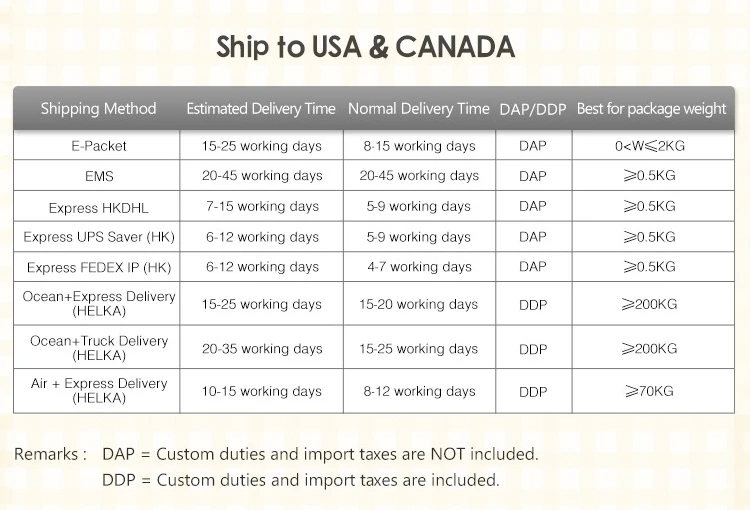750x510 pixels.
Task: Click the '7-15 working days' estimated cell
Action: pyautogui.click(x=262, y=207)
